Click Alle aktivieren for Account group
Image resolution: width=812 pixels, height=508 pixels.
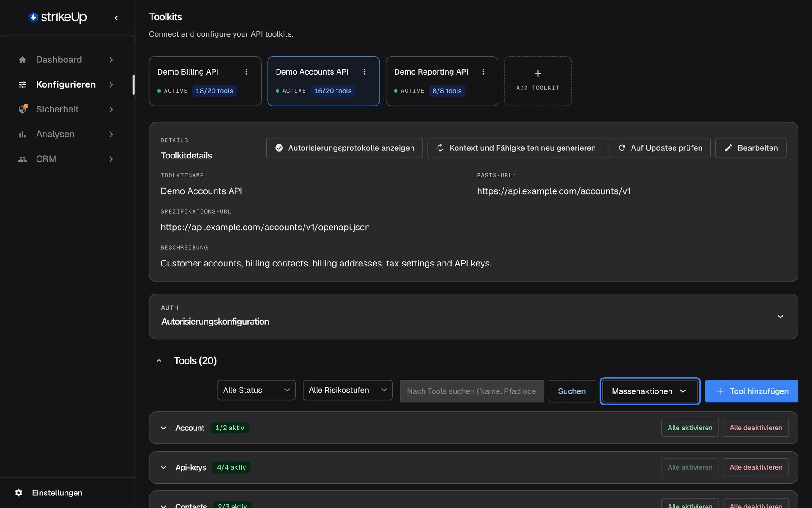tap(690, 428)
